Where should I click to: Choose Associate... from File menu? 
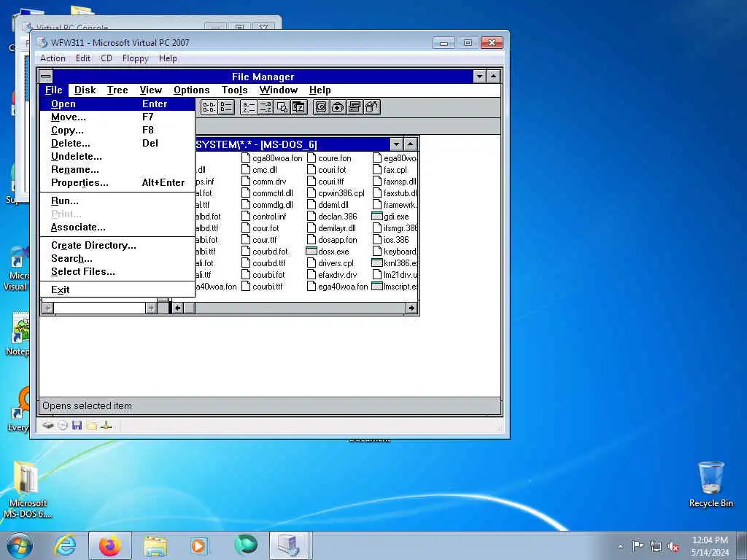[x=117, y=227]
